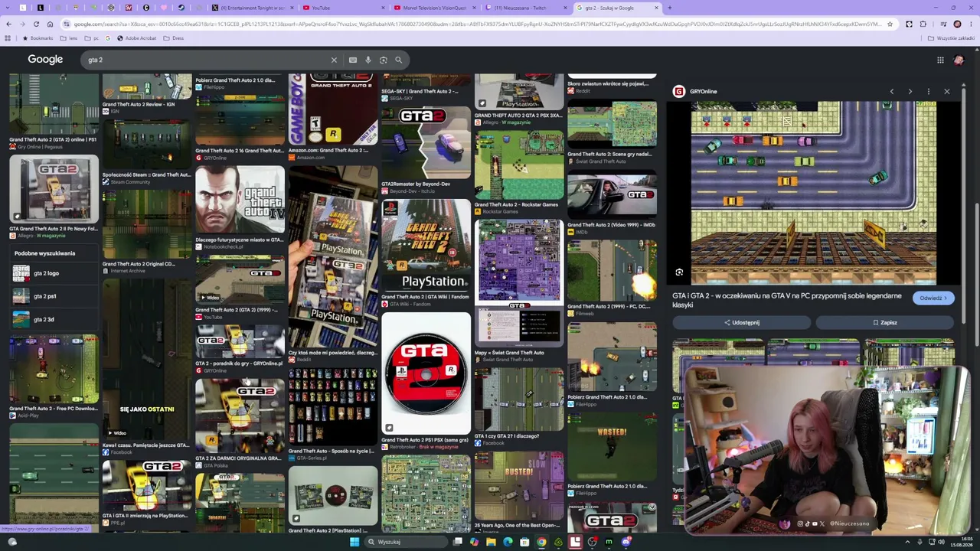Select related search 'gta 2 ps1'
980x551 pixels.
pyautogui.click(x=54, y=296)
